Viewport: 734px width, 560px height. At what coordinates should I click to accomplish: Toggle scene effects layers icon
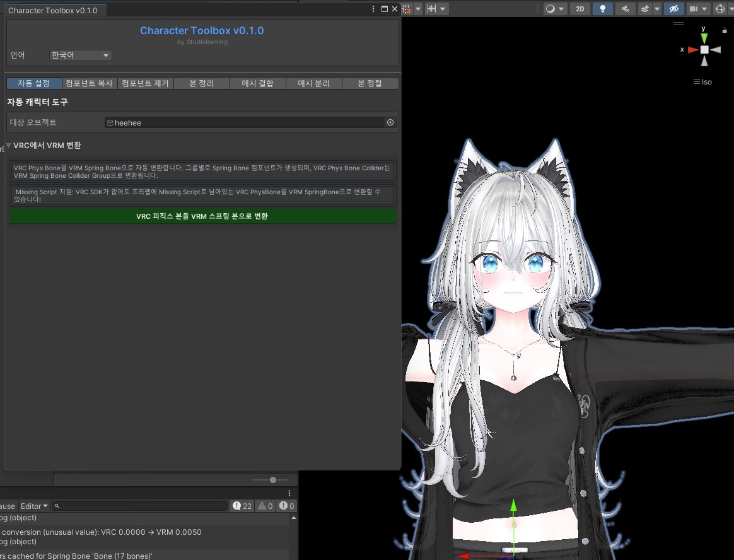click(x=645, y=8)
